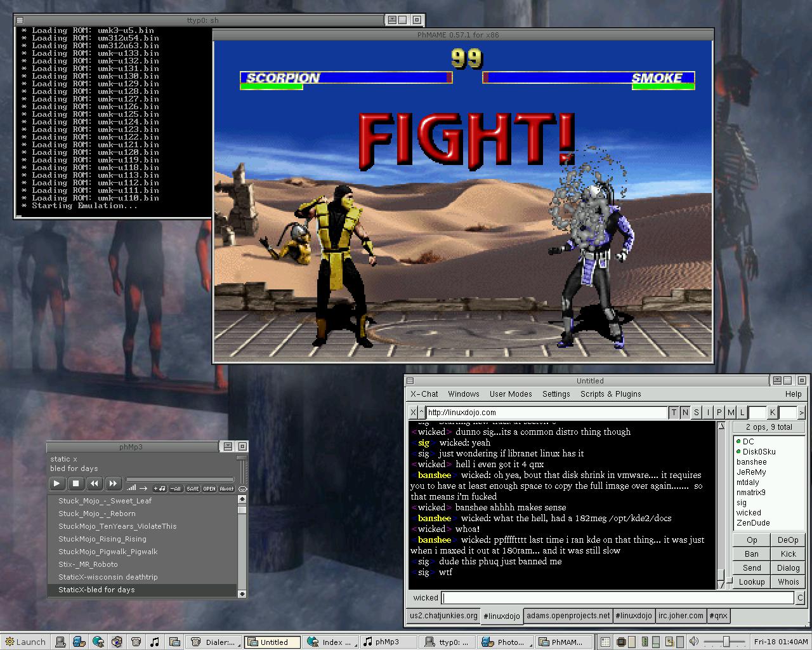Click OPEN in the phMp3 player
This screenshot has height=650, width=812.
pos(209,489)
